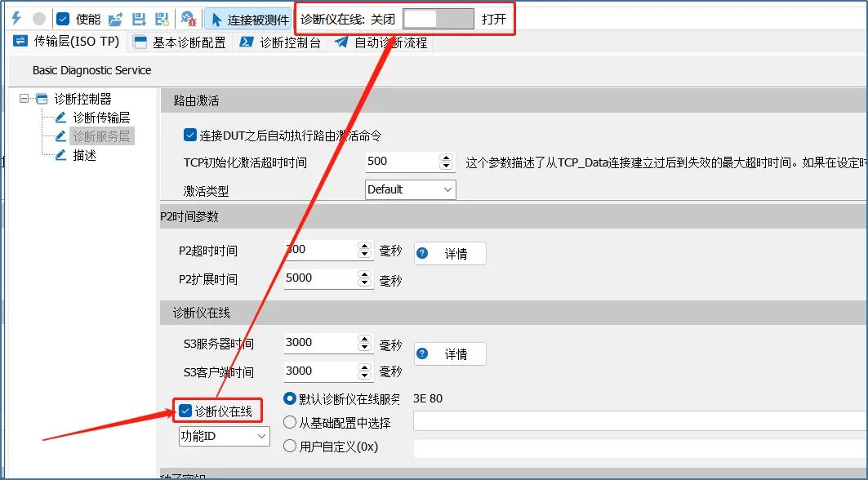Open the 功能ID dropdown
The image size is (868, 480).
(x=263, y=436)
